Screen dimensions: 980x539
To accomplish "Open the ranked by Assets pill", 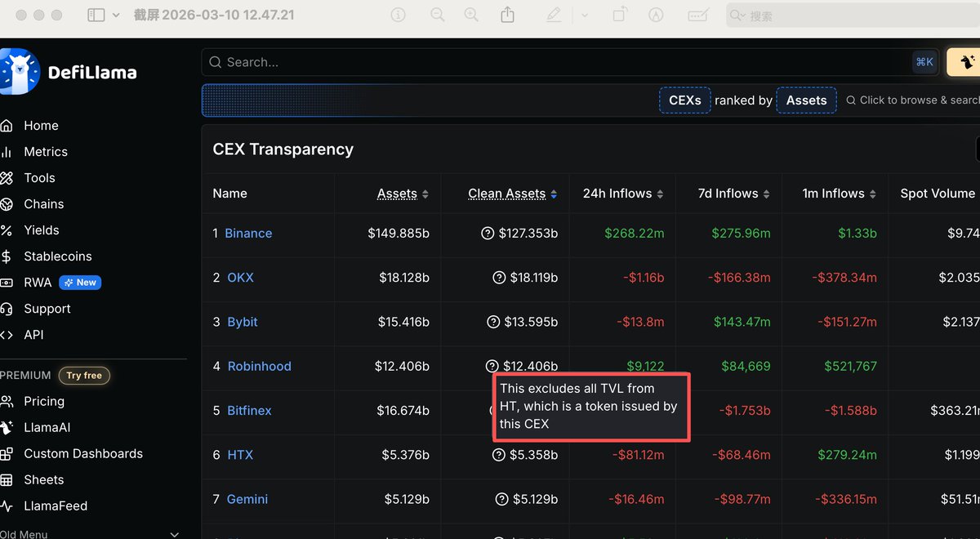I will (806, 100).
